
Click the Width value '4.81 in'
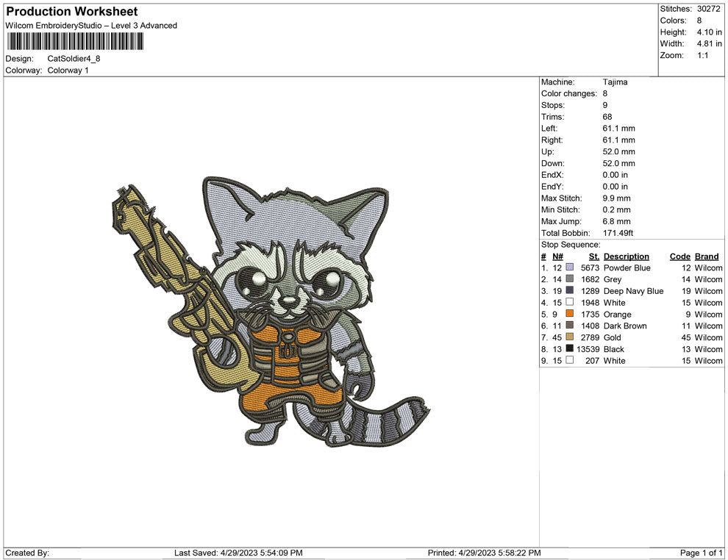click(x=709, y=43)
